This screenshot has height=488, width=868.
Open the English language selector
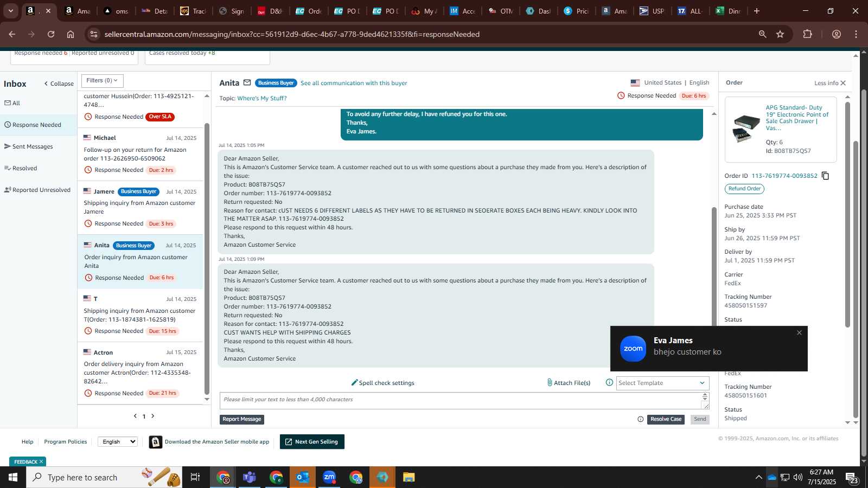tap(118, 441)
